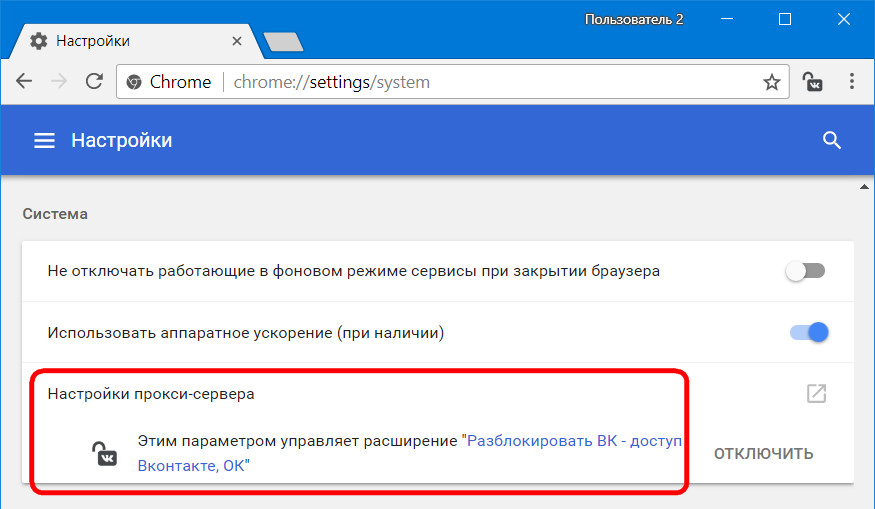875x509 pixels.
Task: Reload the settings page
Action: pyautogui.click(x=94, y=81)
